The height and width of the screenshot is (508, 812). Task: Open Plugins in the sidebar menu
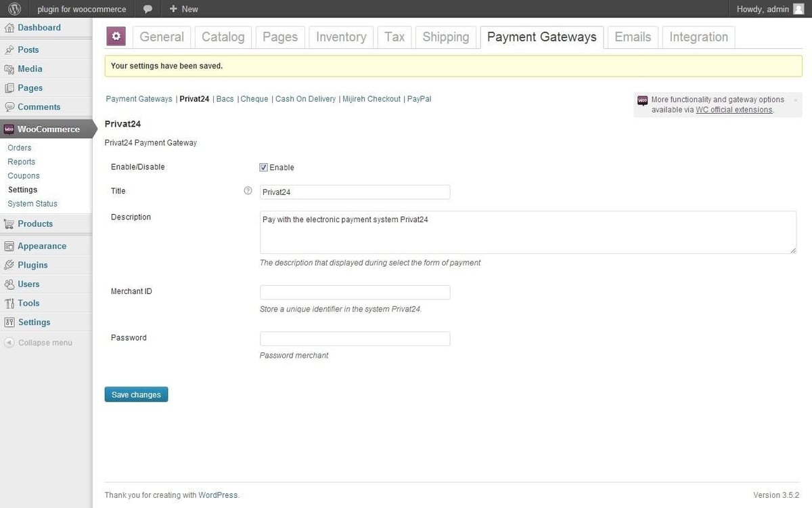click(x=32, y=265)
